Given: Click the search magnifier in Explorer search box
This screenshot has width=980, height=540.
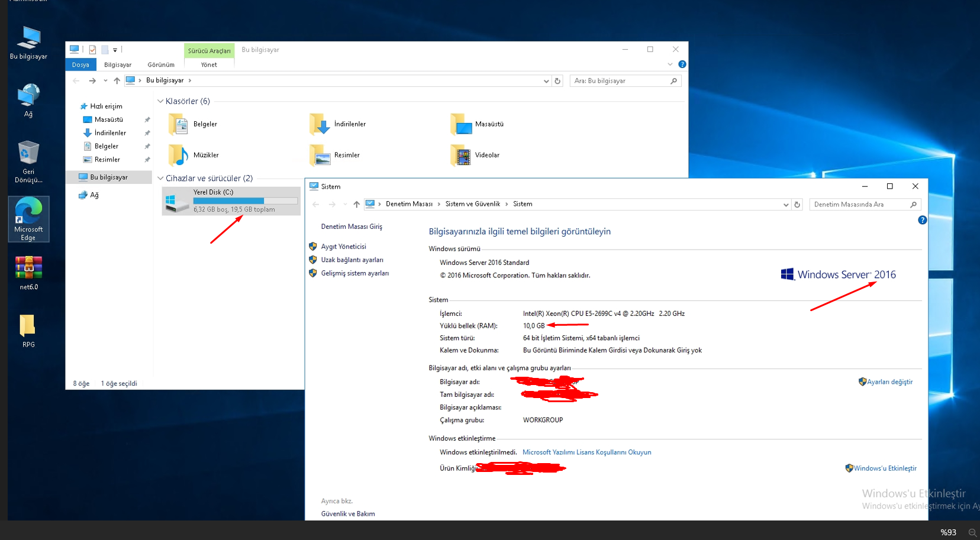Looking at the screenshot, I should click(673, 81).
